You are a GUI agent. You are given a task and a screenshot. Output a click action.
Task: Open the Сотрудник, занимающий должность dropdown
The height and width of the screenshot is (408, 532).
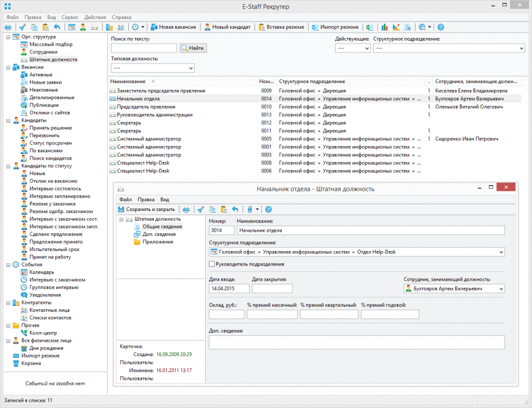[x=454, y=288]
